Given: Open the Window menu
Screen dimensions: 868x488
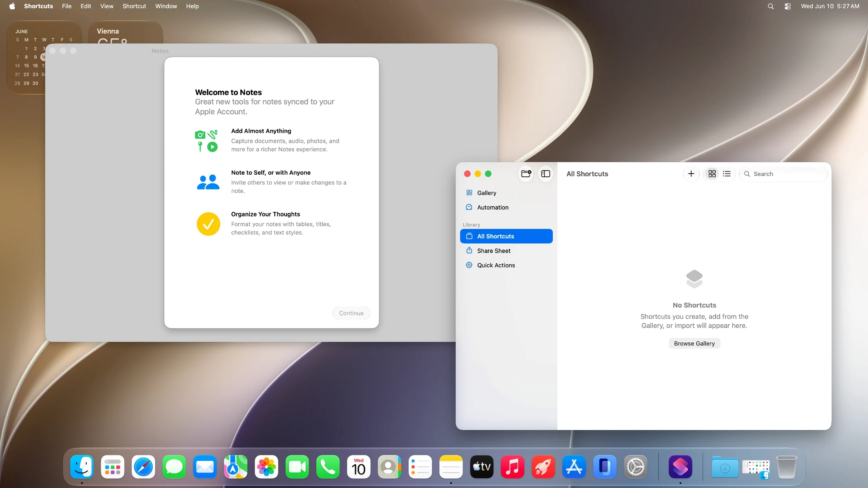Looking at the screenshot, I should pos(166,6).
